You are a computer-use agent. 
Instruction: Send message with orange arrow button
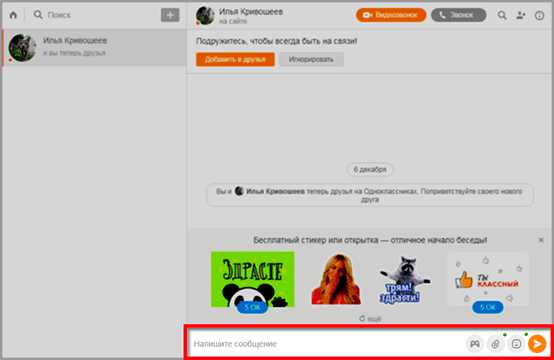click(x=537, y=344)
